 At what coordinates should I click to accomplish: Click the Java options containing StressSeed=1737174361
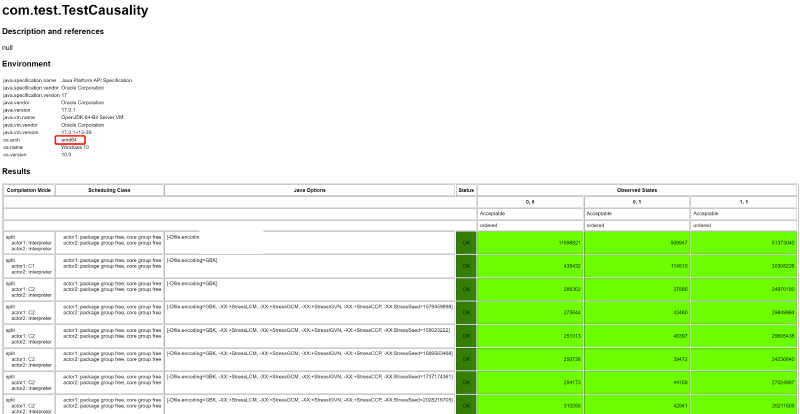tap(309, 375)
